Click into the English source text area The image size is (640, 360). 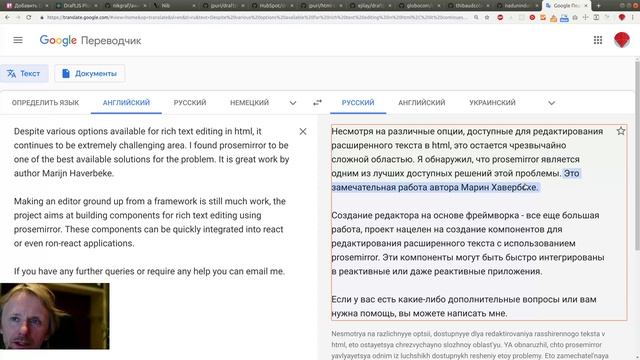click(x=151, y=201)
